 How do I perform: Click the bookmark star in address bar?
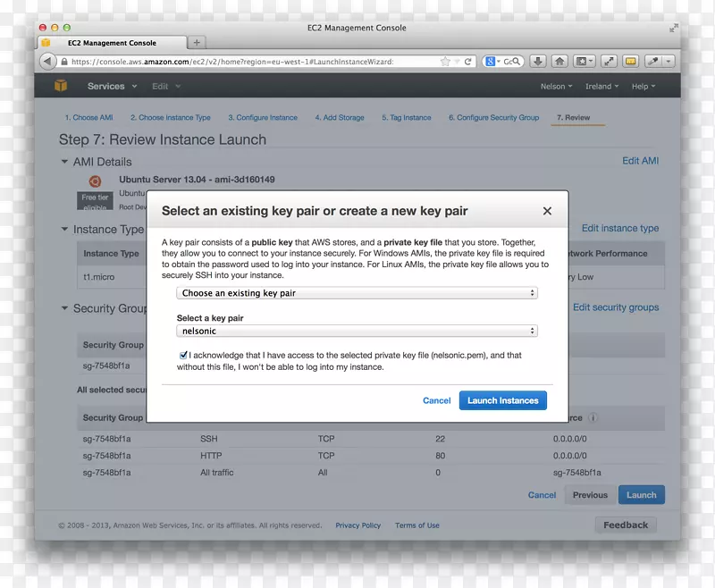pos(445,62)
